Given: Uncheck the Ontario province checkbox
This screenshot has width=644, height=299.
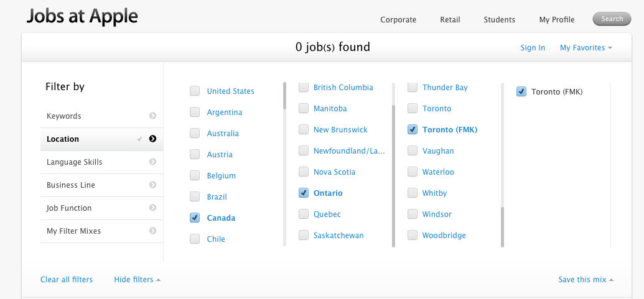Looking at the screenshot, I should click(x=304, y=193).
